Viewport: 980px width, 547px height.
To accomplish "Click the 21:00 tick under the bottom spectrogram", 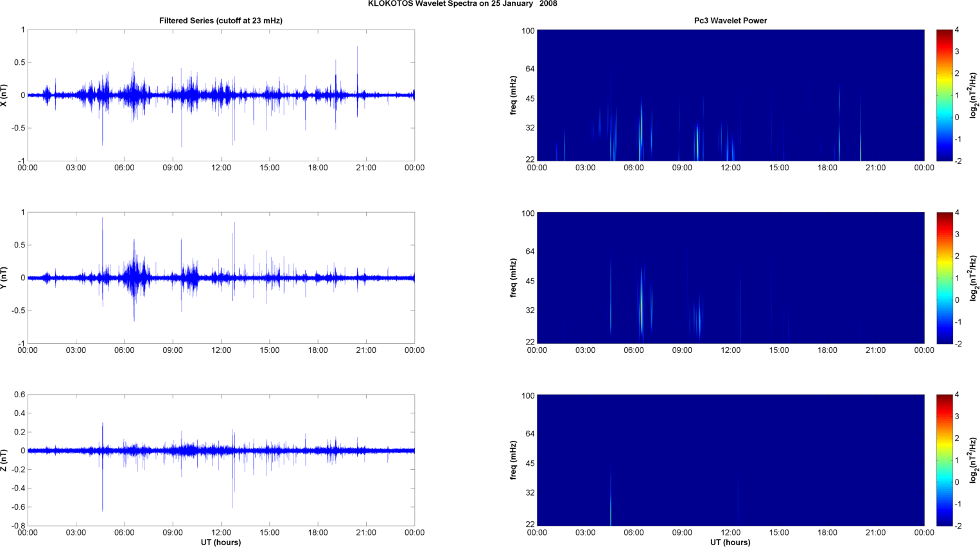I will tap(875, 532).
